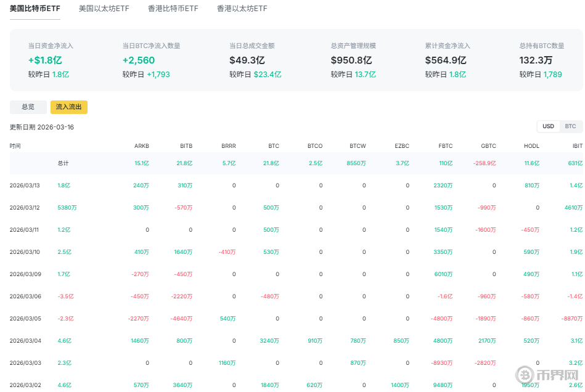Click ARKB -2270万 on 2026/03/05
This screenshot has height=392, width=585.
coord(139,319)
